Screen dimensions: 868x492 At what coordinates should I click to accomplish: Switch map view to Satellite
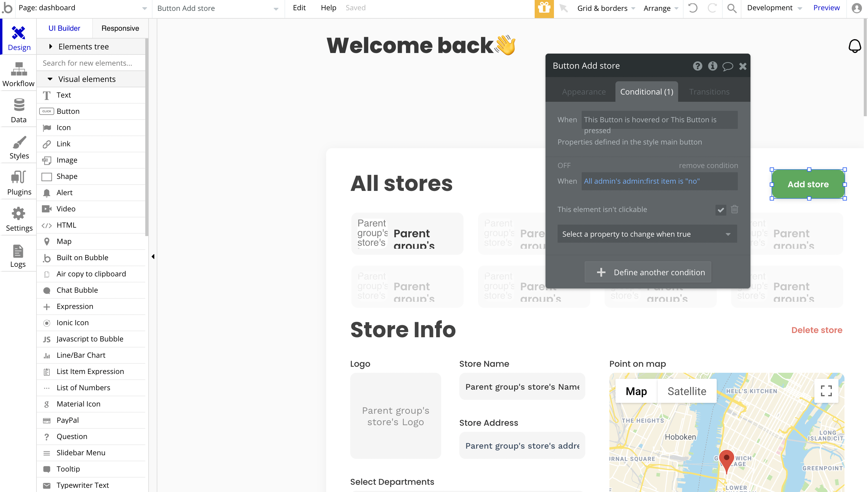click(687, 391)
